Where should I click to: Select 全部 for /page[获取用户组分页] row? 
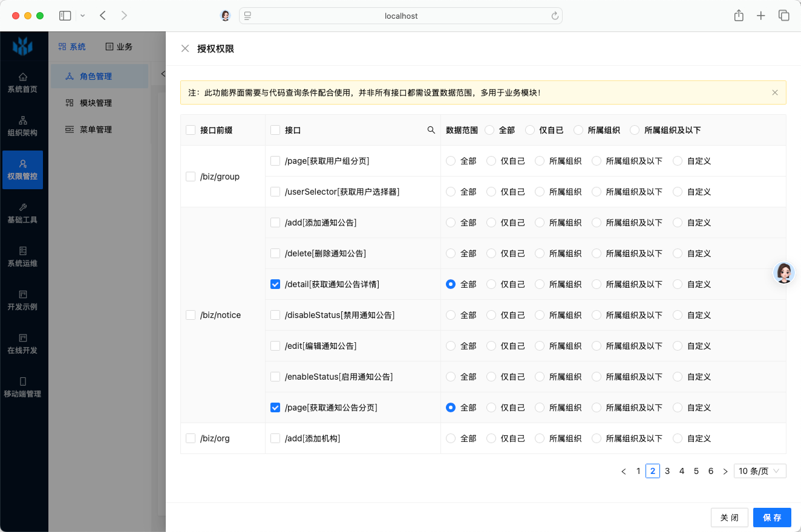451,161
